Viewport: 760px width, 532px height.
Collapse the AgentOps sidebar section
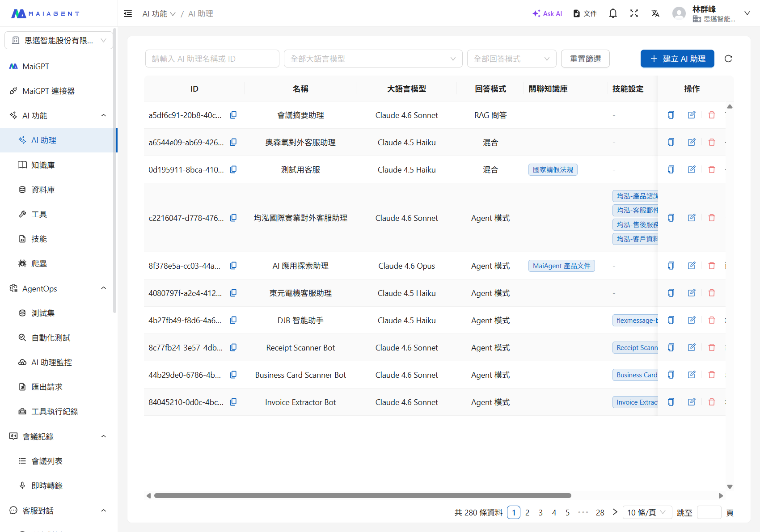(x=103, y=288)
